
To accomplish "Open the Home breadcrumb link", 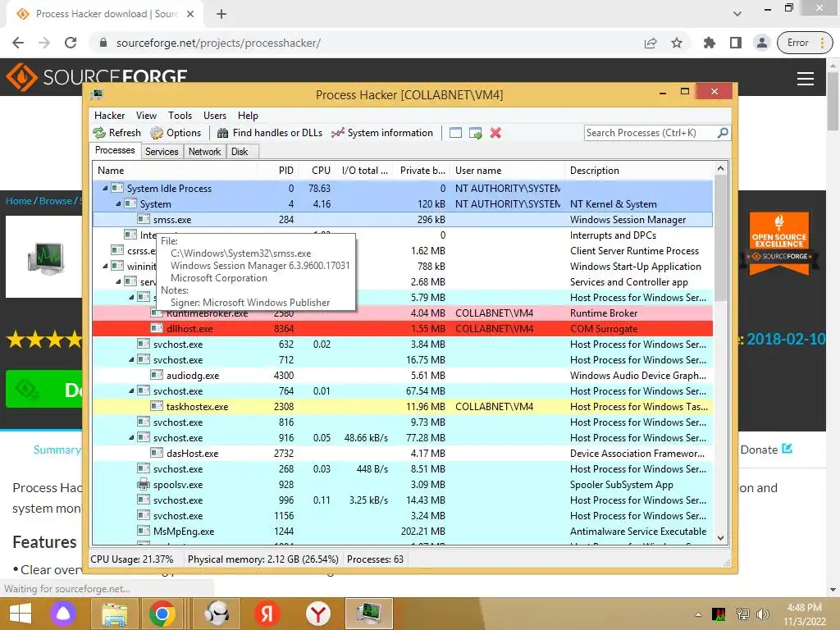I will coord(19,201).
